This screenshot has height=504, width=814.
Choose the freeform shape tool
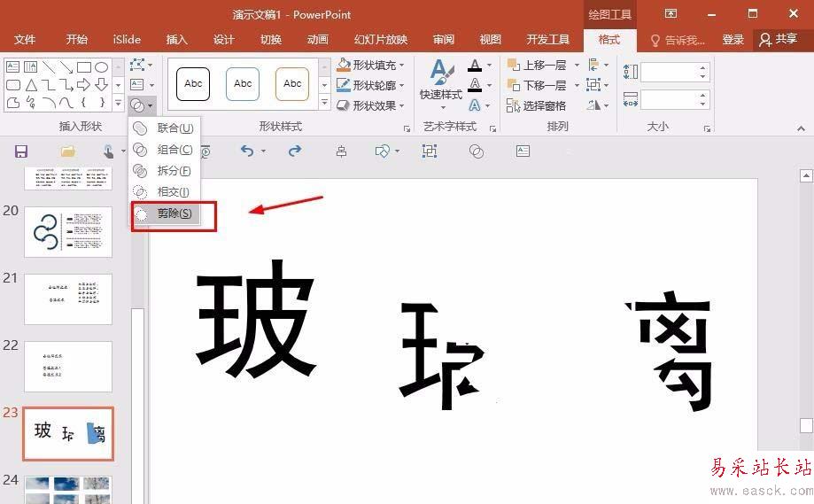pos(13,103)
